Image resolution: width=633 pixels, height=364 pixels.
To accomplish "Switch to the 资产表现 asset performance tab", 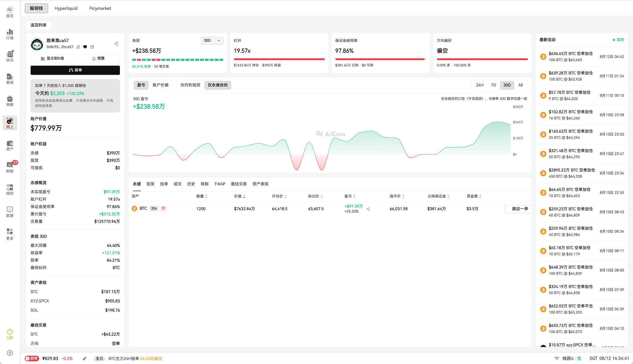I will pos(261,184).
